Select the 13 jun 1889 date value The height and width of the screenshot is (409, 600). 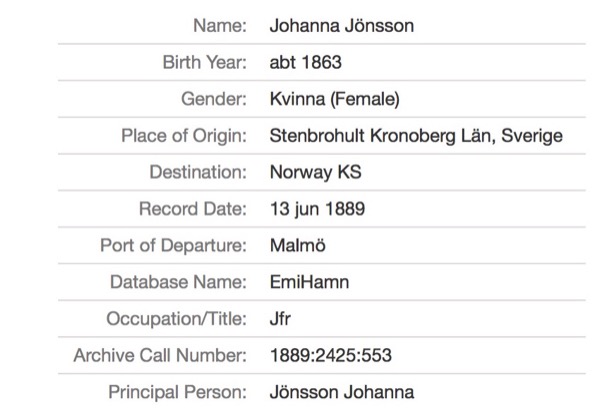pyautogui.click(x=317, y=209)
